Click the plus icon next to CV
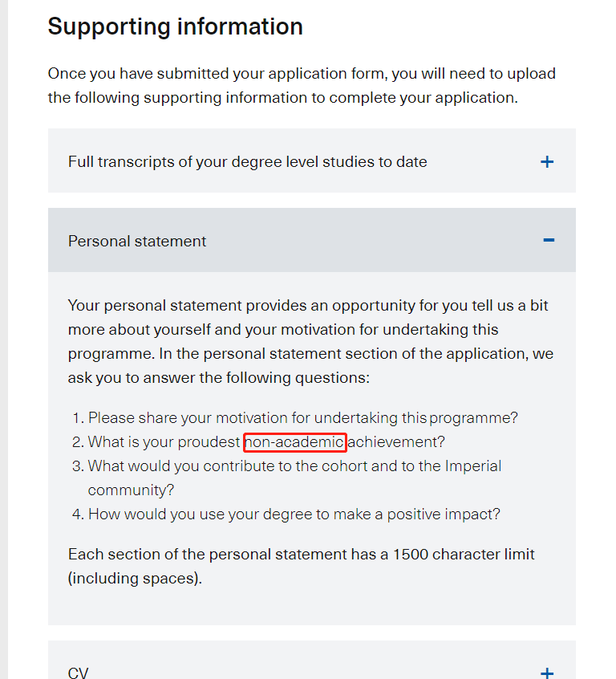The image size is (616, 679). point(547,673)
